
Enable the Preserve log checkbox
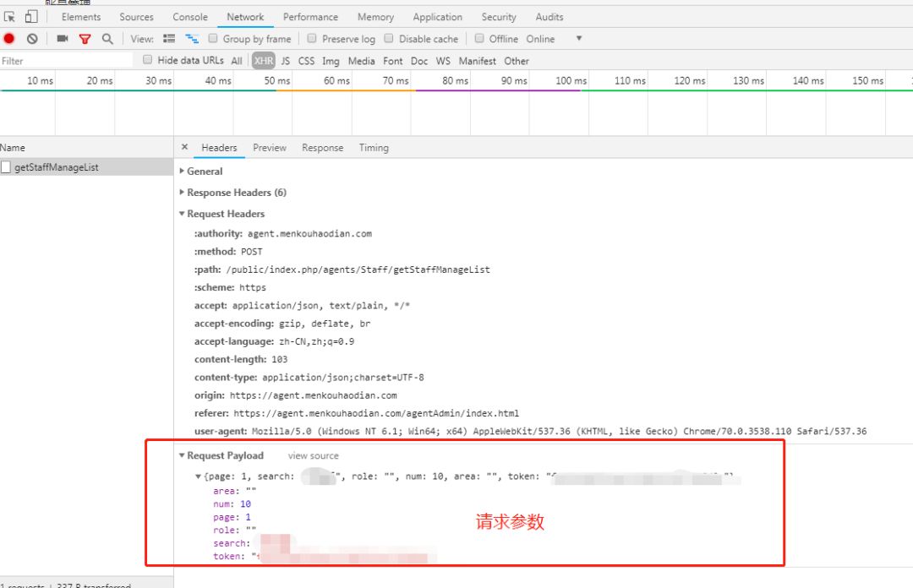click(312, 39)
